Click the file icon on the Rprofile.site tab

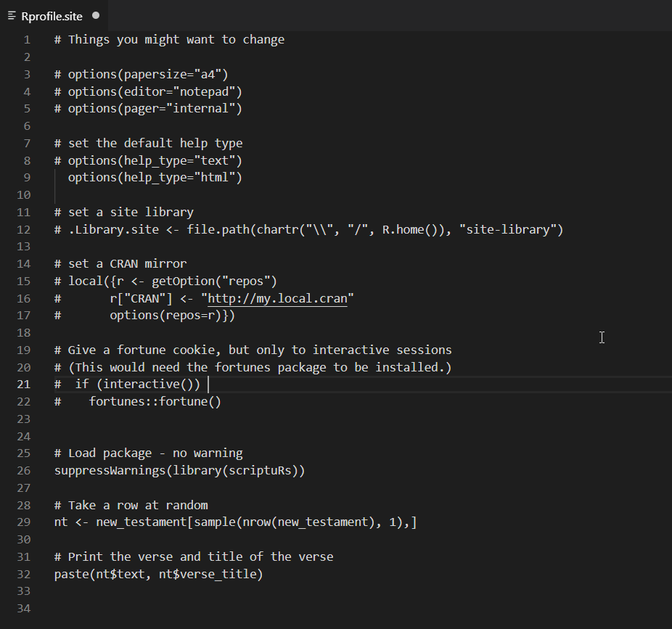point(12,15)
